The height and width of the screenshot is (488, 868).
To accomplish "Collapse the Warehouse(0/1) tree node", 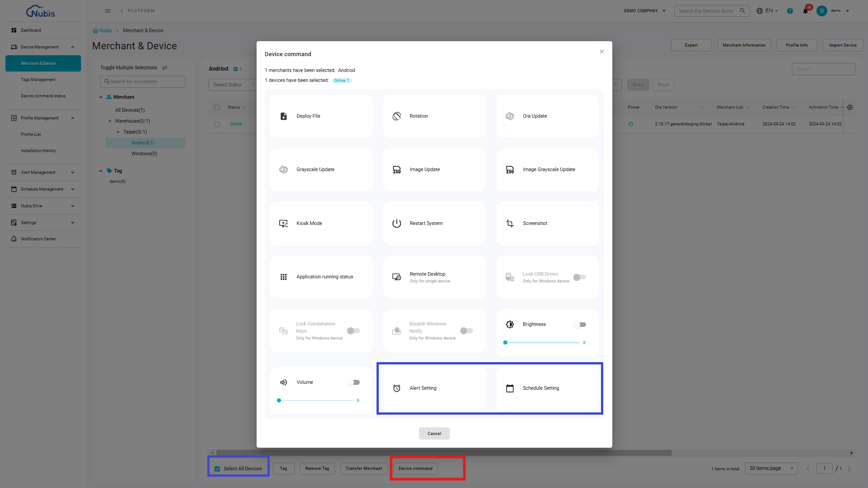I will click(x=110, y=121).
